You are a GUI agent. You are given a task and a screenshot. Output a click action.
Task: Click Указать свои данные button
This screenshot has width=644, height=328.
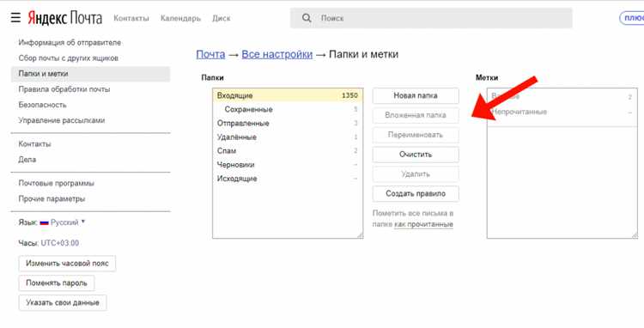coord(63,303)
